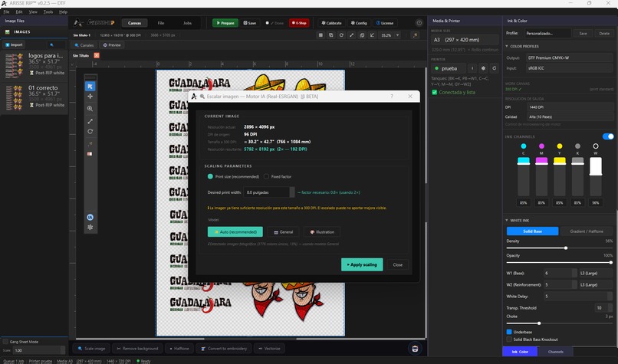Select the Rotate tool in canvas toolbox
618x364 pixels.
90,132
